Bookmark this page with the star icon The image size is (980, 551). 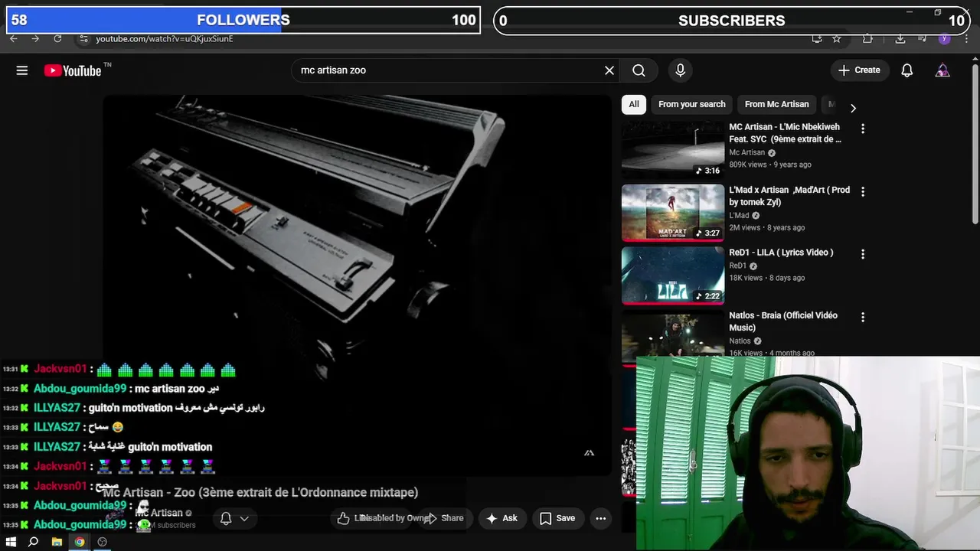pos(837,39)
